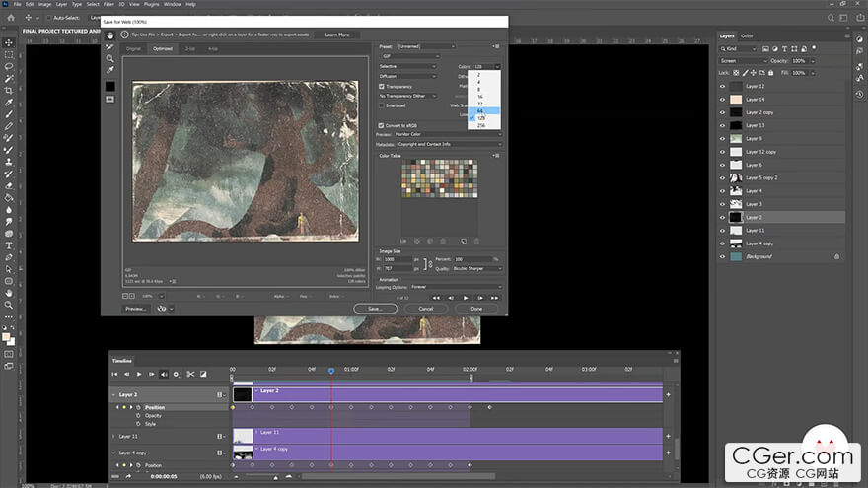
Task: Click the Save button
Action: coord(375,309)
